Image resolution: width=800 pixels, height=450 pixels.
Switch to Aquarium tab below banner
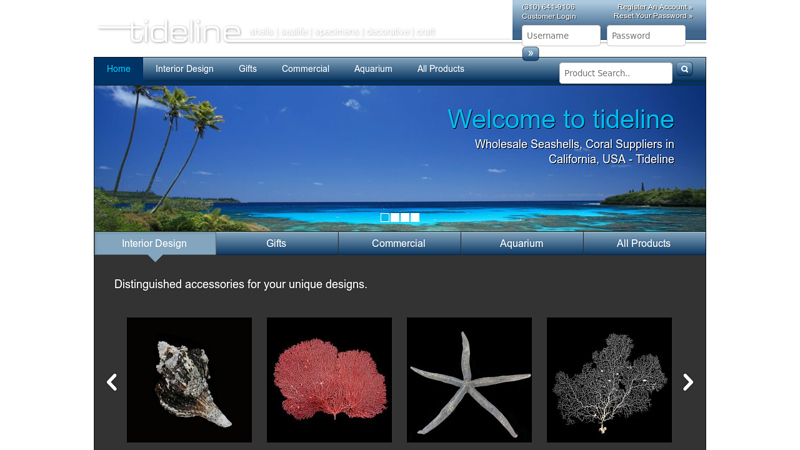pyautogui.click(x=521, y=243)
